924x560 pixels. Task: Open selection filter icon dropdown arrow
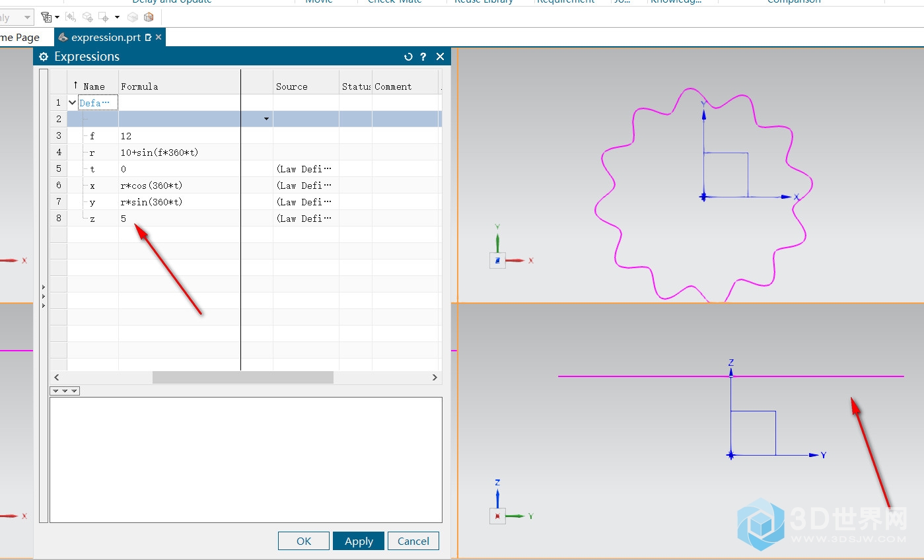[x=57, y=17]
